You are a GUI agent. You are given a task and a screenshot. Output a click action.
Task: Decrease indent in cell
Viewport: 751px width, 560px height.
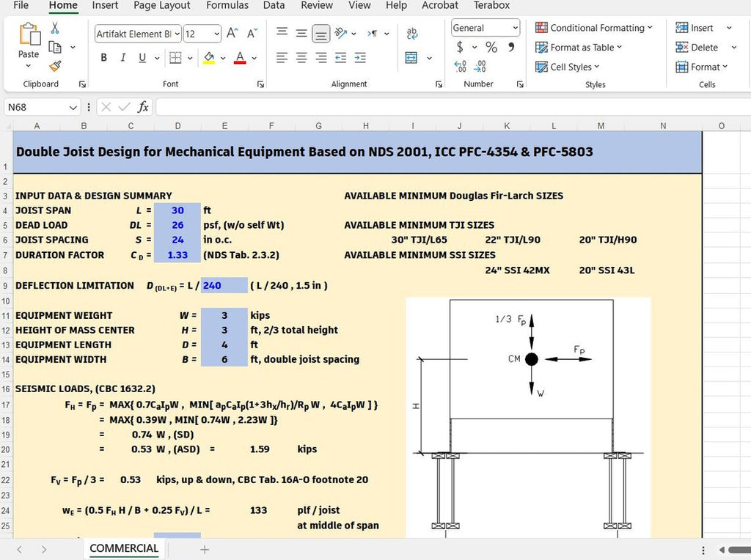(340, 58)
